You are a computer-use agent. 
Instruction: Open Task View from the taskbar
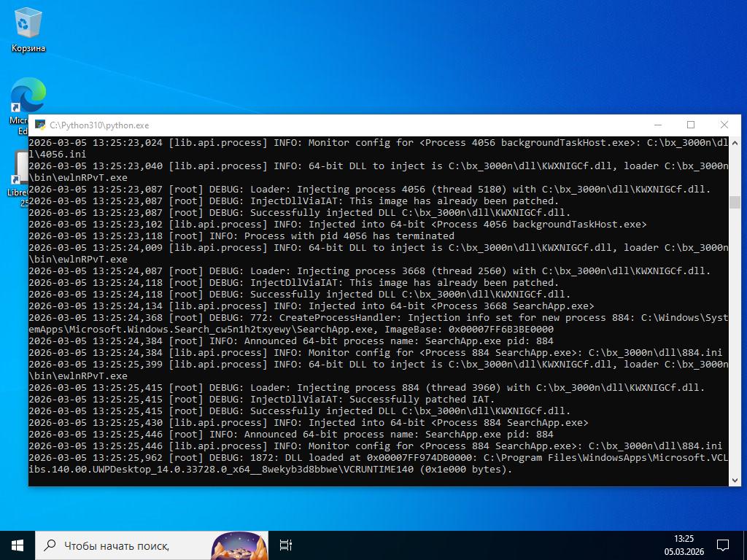click(286, 545)
